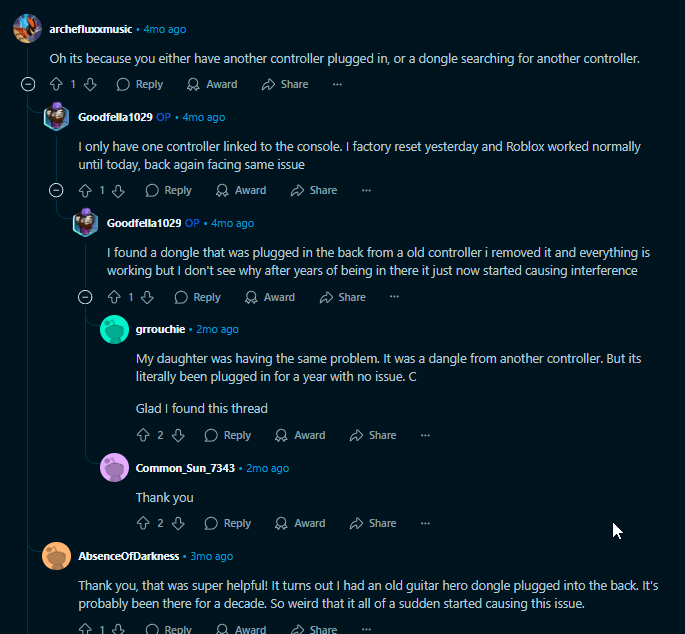Upvote Goodfella1029's found-a-dongle comment

114,297
